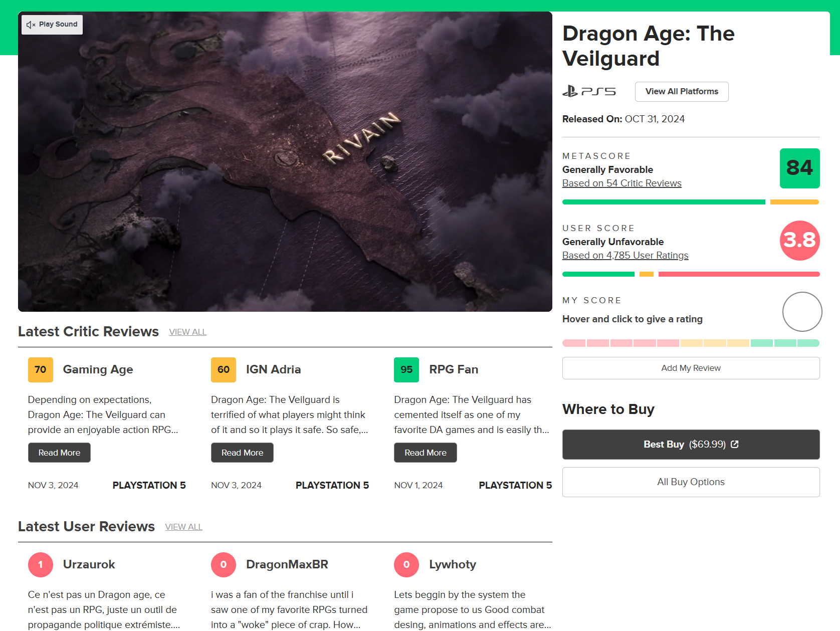Open the RPG Fan publication name

[x=454, y=369]
